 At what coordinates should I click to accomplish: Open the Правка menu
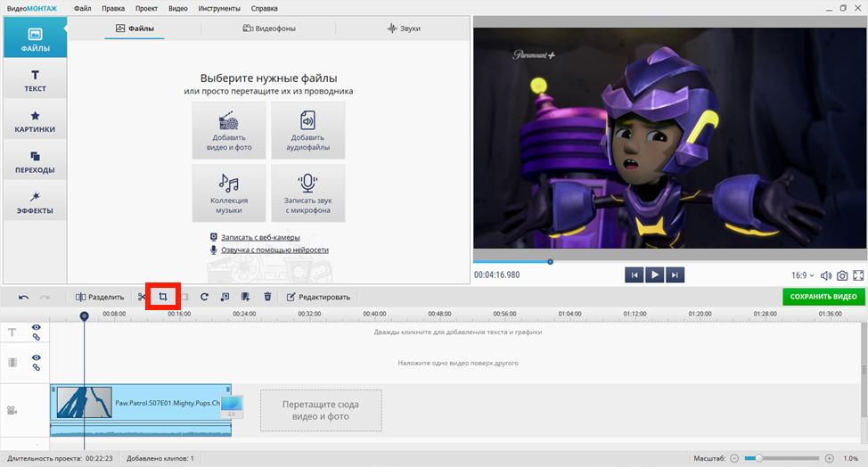(113, 8)
